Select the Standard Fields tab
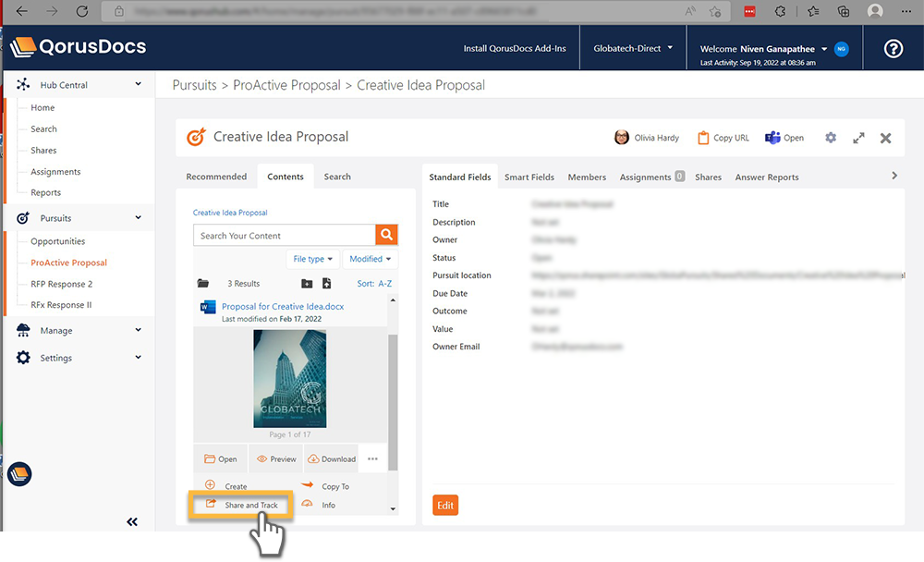This screenshot has width=924, height=562. [x=459, y=177]
